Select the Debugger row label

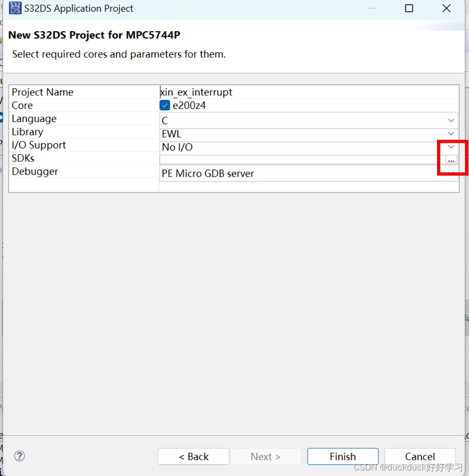34,172
